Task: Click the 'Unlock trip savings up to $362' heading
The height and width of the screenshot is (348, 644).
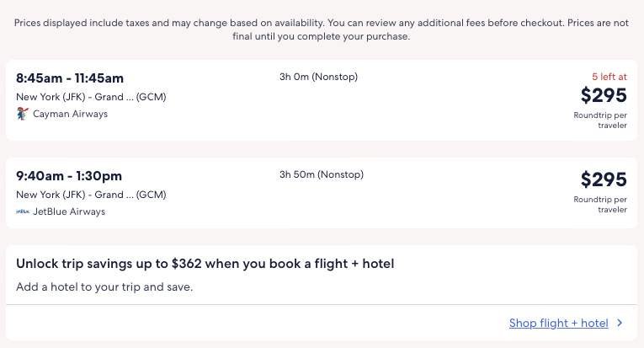Action: click(x=205, y=264)
